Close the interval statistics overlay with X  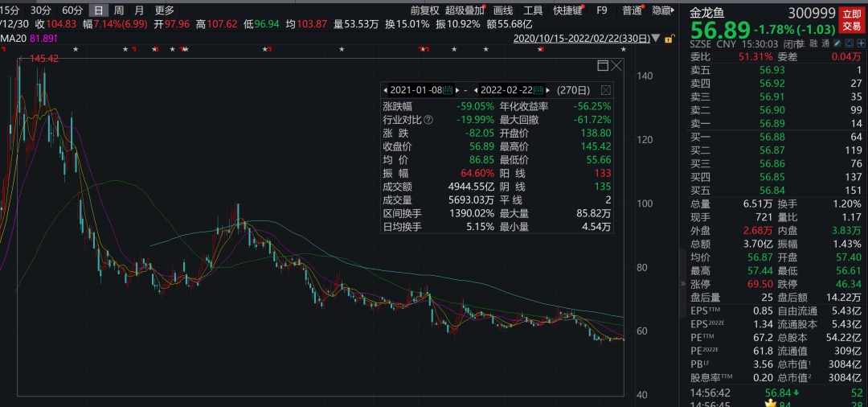point(616,66)
